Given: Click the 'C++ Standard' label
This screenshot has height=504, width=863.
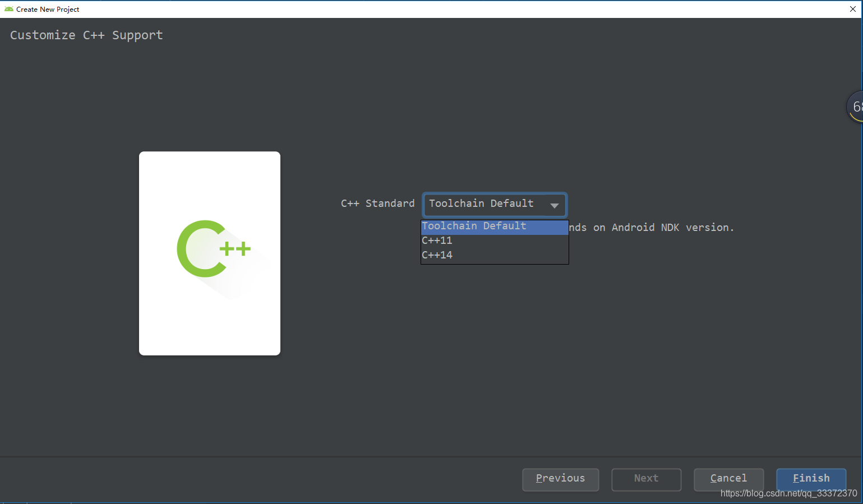Looking at the screenshot, I should pyautogui.click(x=377, y=204).
